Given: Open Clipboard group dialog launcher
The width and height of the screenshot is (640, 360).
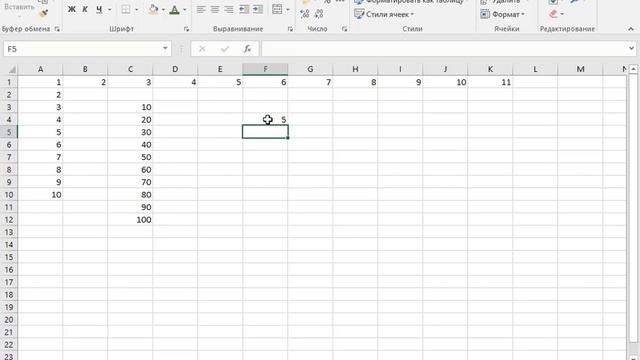Looking at the screenshot, I should 57,29.
